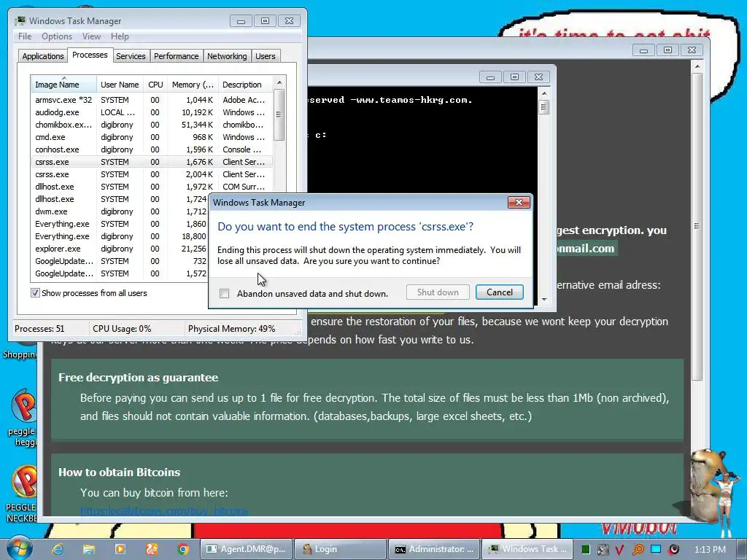Switch to the Networking tab
Image resolution: width=747 pixels, height=560 pixels.
tap(227, 56)
